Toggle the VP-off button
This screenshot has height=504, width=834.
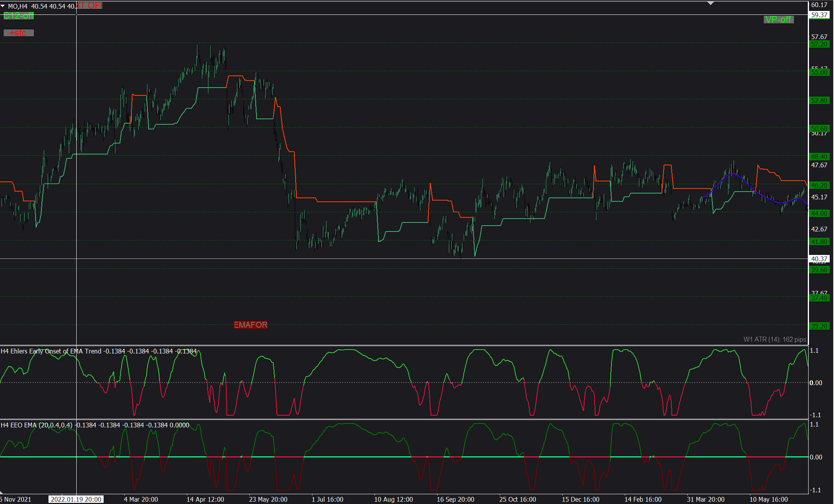(x=778, y=20)
